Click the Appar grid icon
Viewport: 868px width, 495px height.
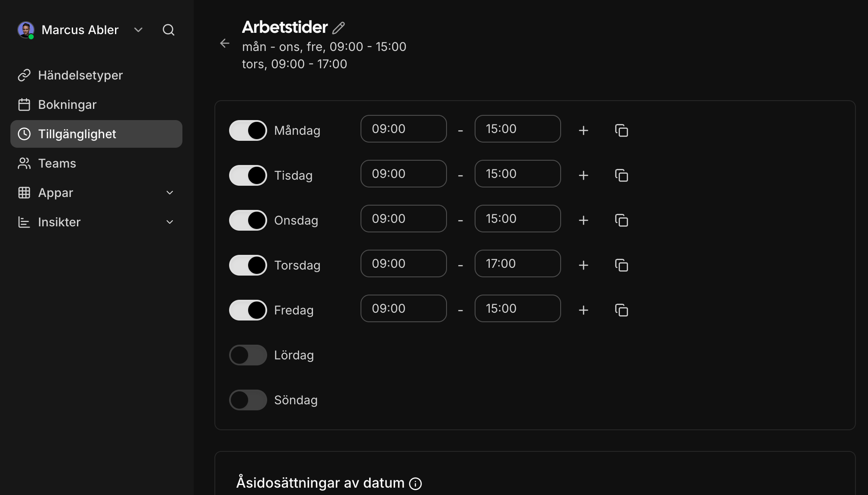24,193
